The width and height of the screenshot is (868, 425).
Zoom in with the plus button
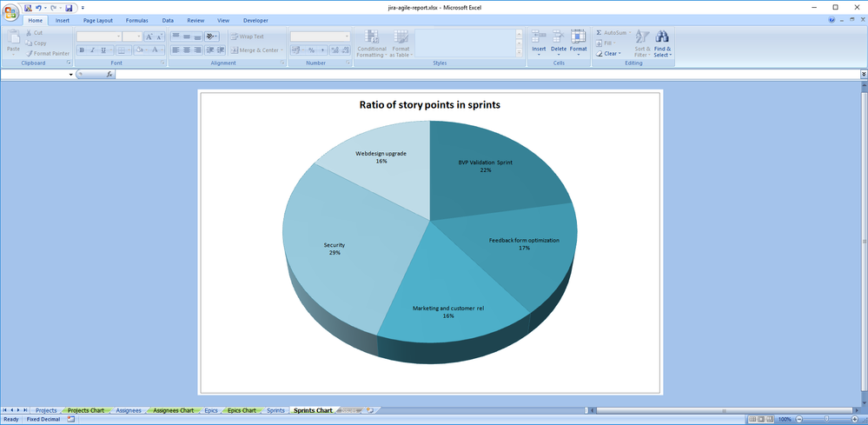(x=855, y=420)
